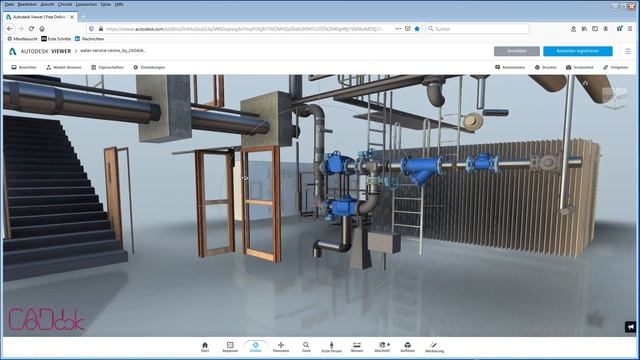Click the extension icon before browser menu
This screenshot has height=360, width=640.
click(x=620, y=29)
